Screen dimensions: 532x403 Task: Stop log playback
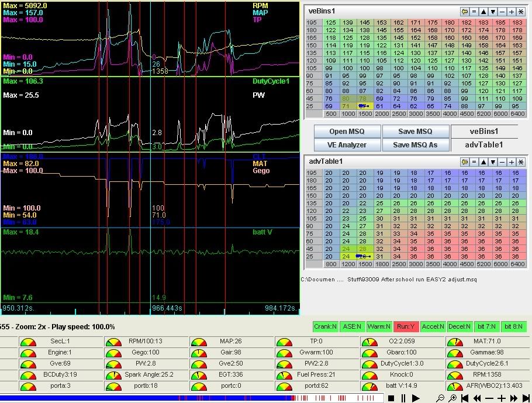(391, 398)
